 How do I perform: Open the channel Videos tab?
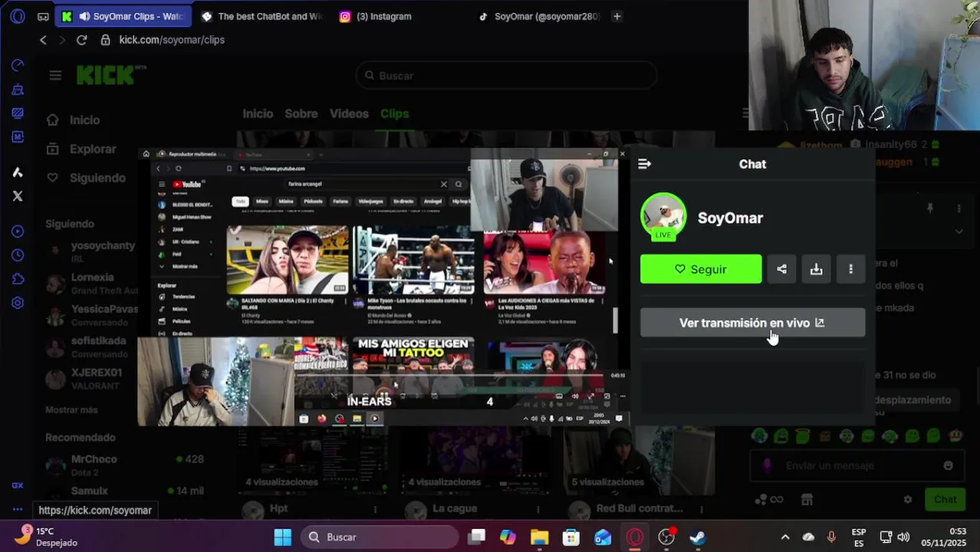349,113
